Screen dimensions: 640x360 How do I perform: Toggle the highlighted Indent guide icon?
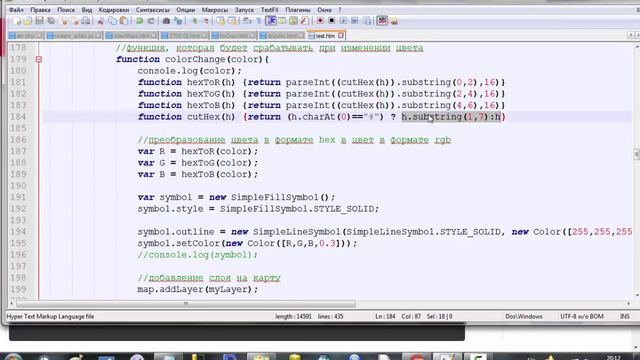click(271, 21)
